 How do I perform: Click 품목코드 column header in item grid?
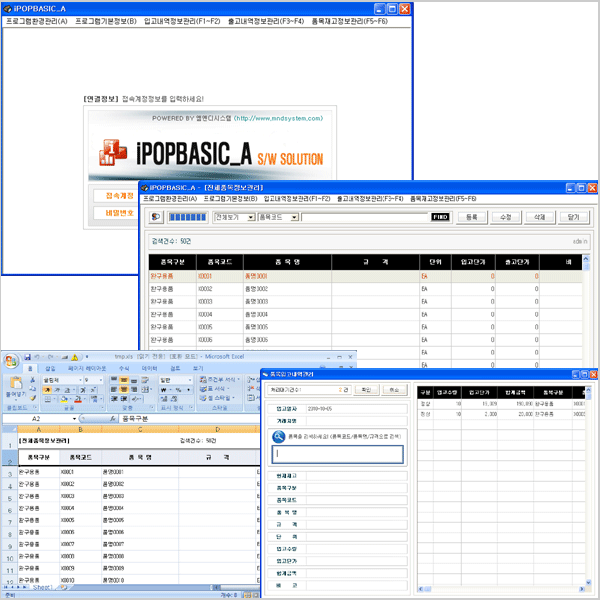point(220,262)
